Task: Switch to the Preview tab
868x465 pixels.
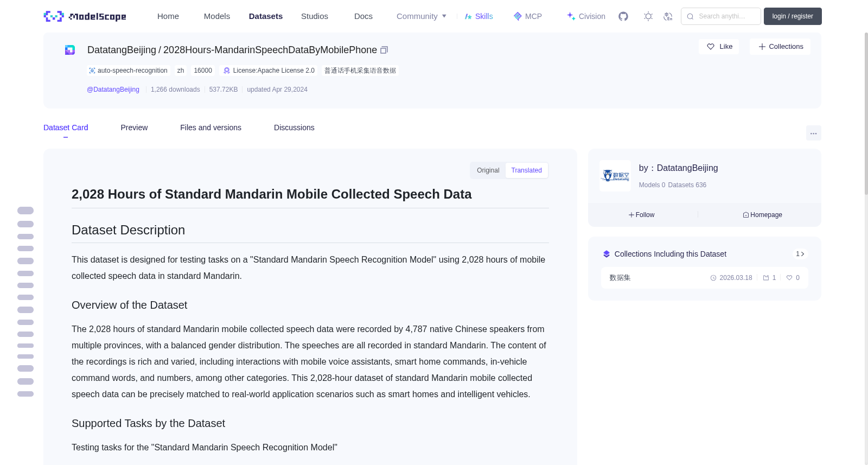Action: point(134,128)
